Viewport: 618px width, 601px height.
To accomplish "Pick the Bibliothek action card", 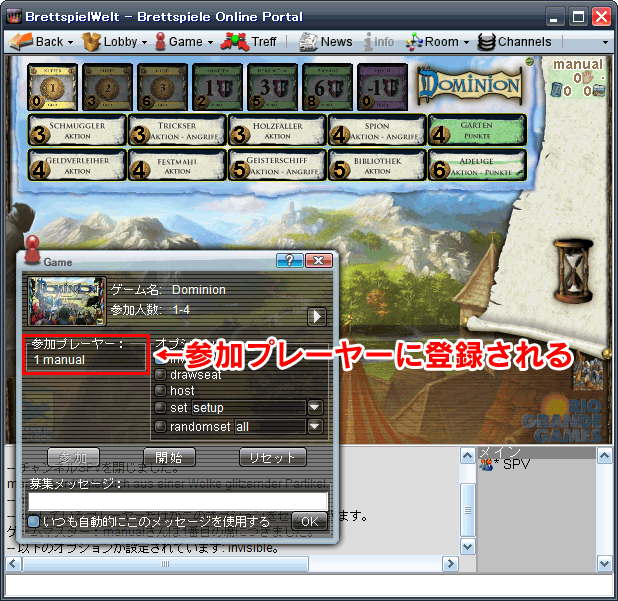I will (x=378, y=165).
